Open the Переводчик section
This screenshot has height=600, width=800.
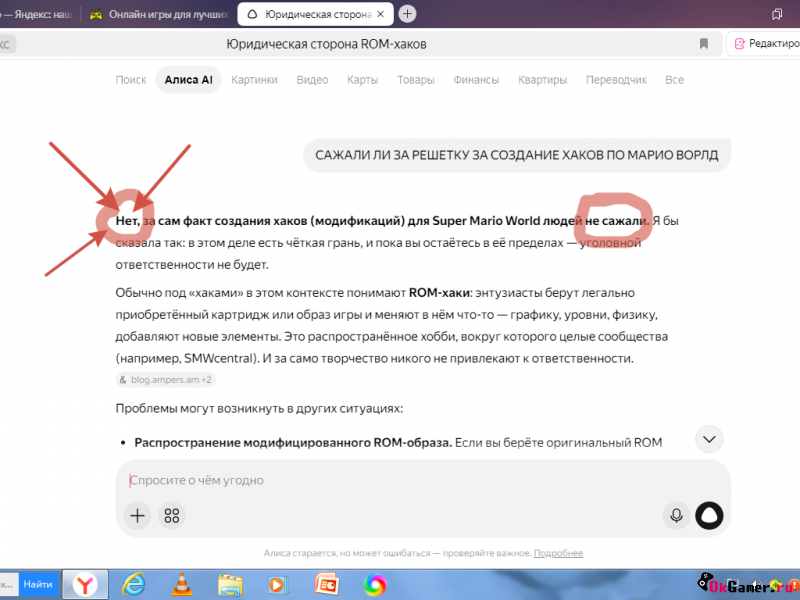click(616, 80)
